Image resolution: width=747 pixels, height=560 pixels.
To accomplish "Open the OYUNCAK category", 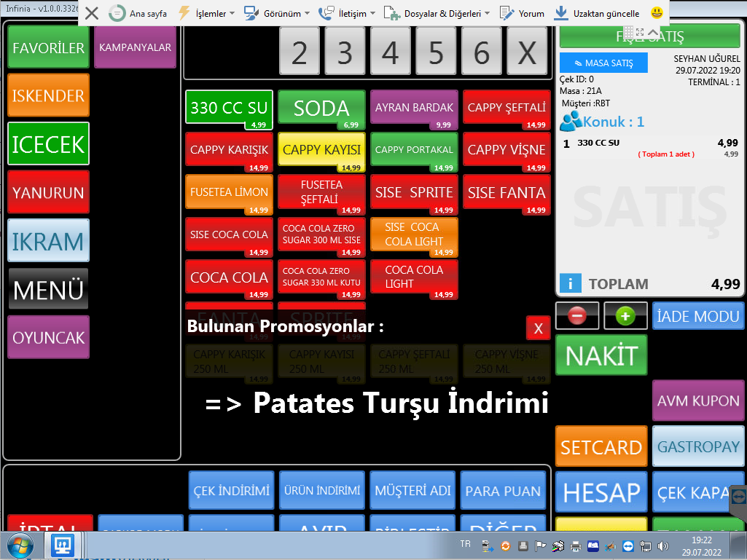I will tap(49, 337).
